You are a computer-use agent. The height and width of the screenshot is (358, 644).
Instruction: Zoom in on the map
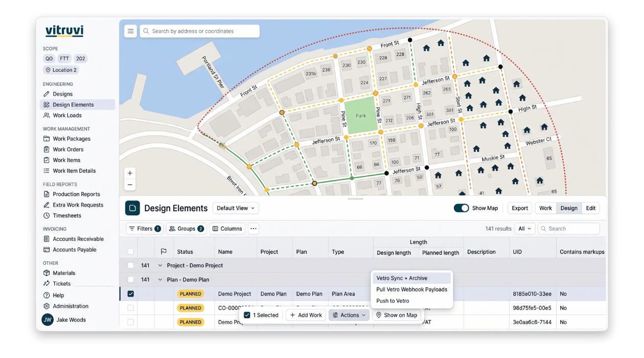coord(130,173)
